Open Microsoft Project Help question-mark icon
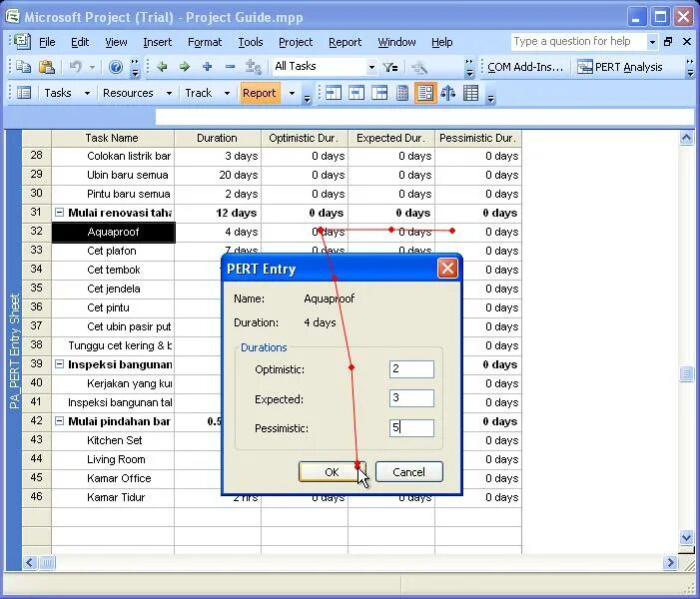Viewport: 700px width, 599px height. point(116,67)
